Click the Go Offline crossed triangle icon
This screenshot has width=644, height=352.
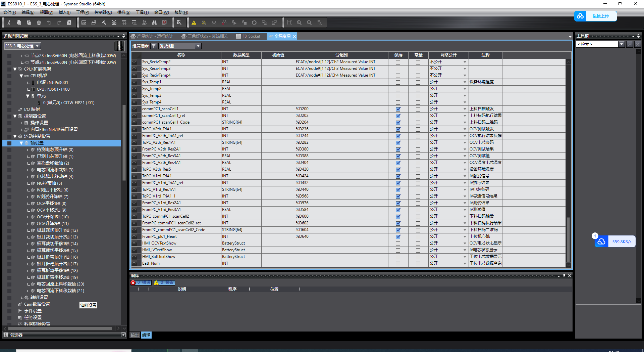pos(204,23)
